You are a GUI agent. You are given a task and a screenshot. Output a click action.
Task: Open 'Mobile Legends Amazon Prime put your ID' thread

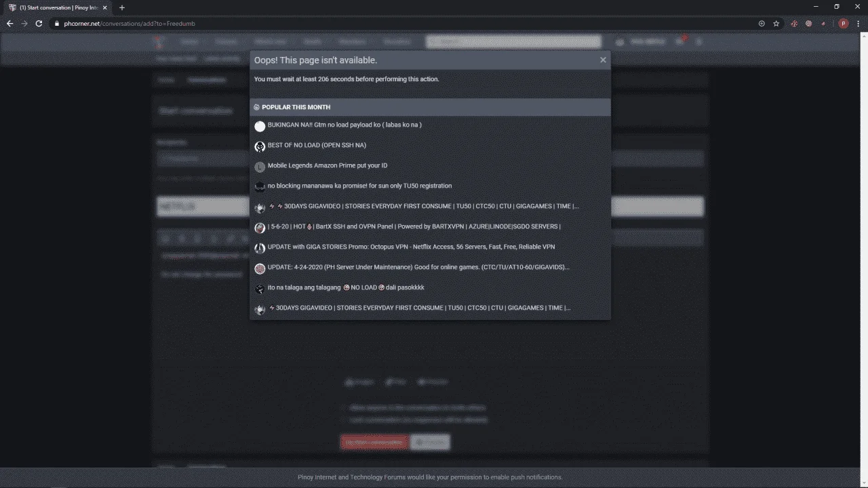pyautogui.click(x=328, y=165)
